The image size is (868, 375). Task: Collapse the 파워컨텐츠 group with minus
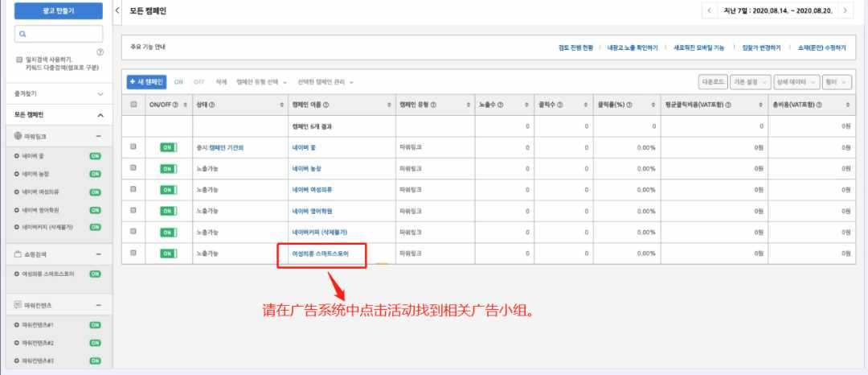(x=99, y=305)
